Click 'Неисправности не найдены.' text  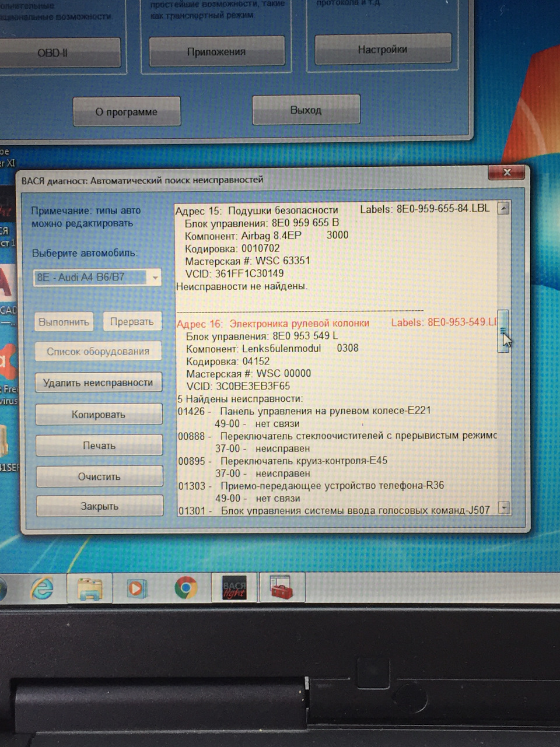242,286
